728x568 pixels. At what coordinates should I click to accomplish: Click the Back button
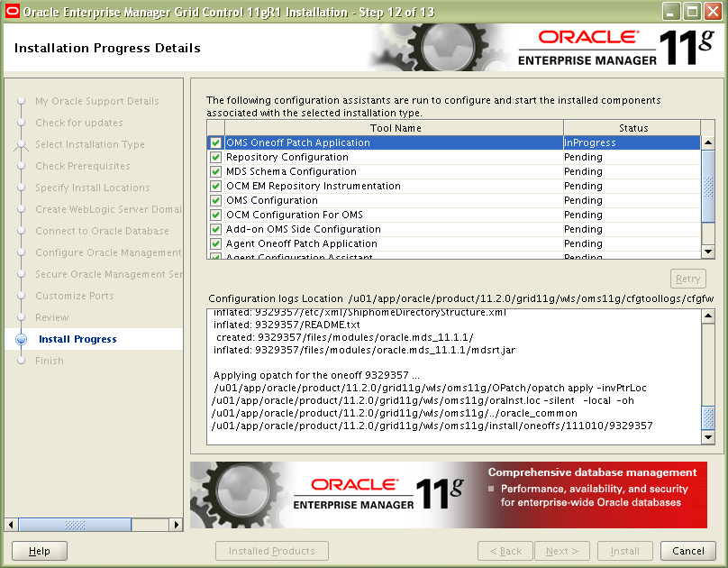click(505, 551)
